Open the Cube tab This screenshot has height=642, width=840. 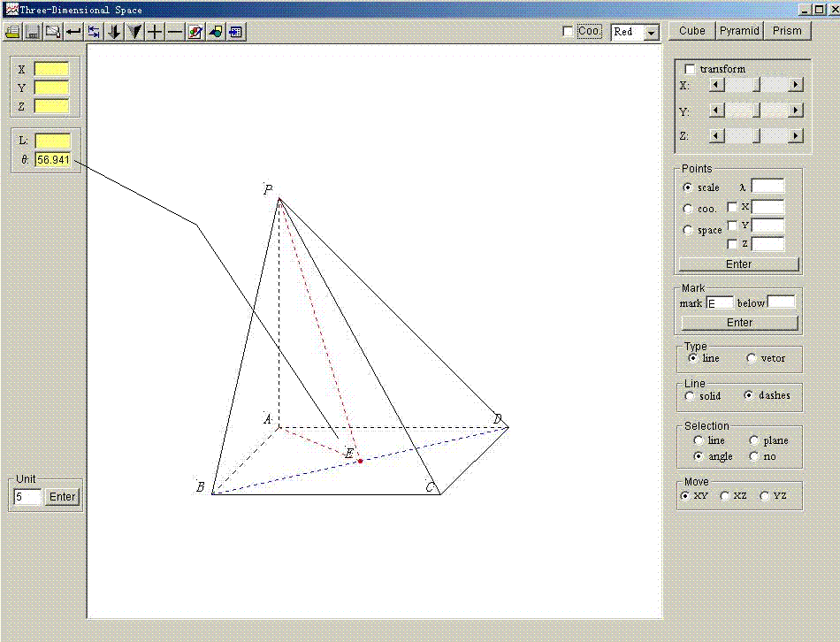pyautogui.click(x=692, y=31)
